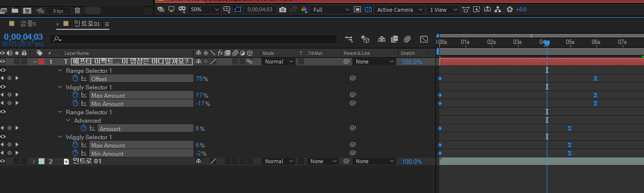Enable Motion Blur for the composition icon
Image resolution: width=644 pixels, height=193 pixels.
click(x=407, y=39)
